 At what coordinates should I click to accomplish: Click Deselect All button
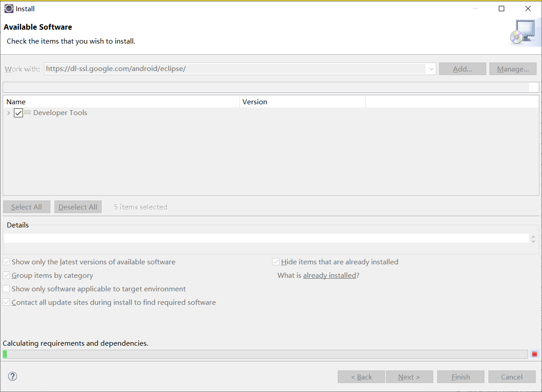coord(78,207)
